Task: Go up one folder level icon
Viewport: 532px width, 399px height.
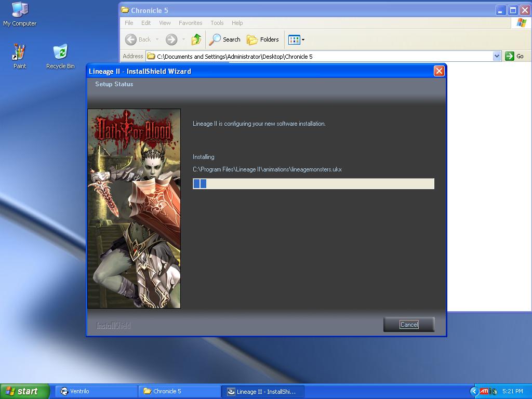Action: click(196, 39)
